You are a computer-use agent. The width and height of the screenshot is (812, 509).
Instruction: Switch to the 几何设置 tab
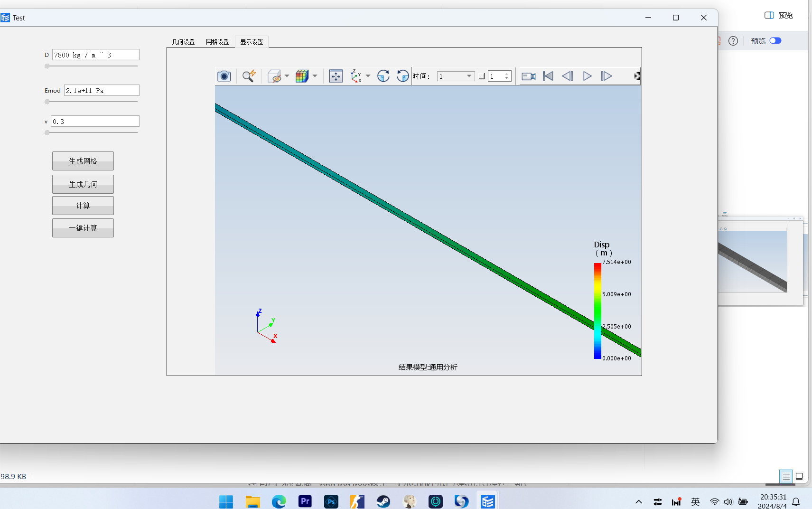[x=184, y=42]
